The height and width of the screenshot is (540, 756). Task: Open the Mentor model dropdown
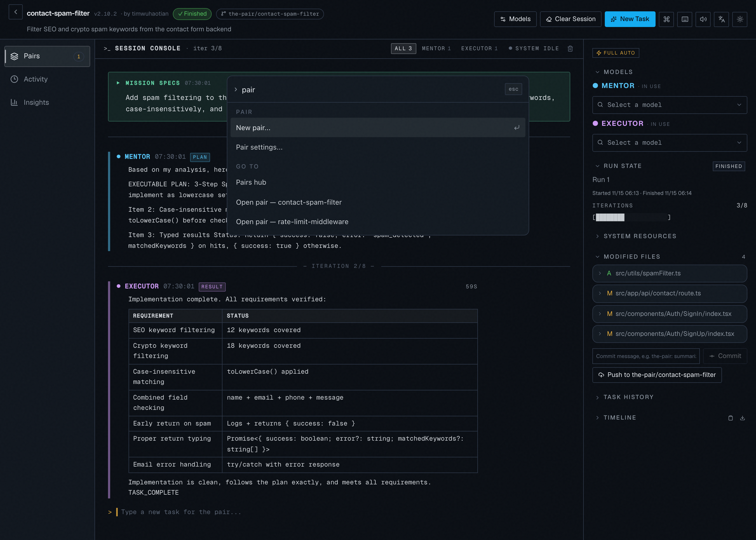[670, 105]
